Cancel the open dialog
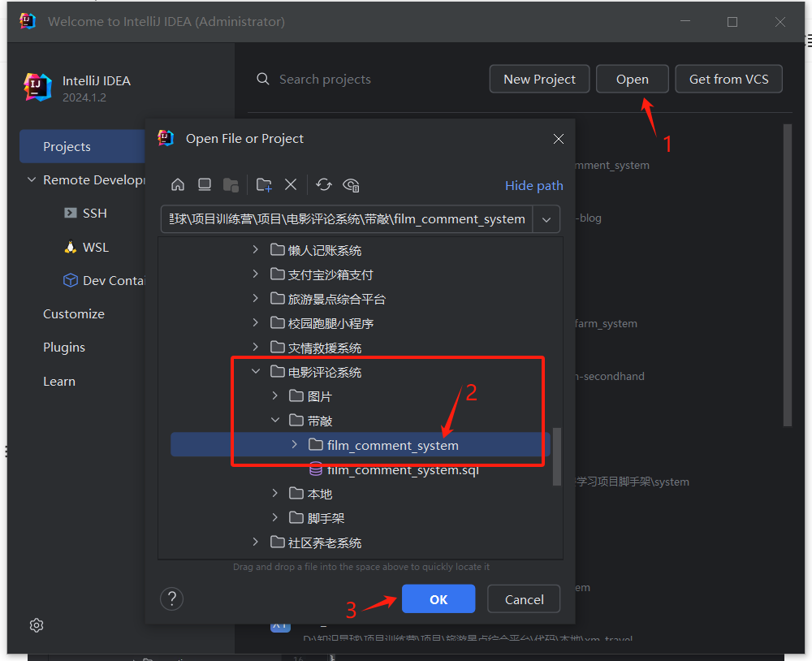The image size is (812, 661). coord(524,598)
